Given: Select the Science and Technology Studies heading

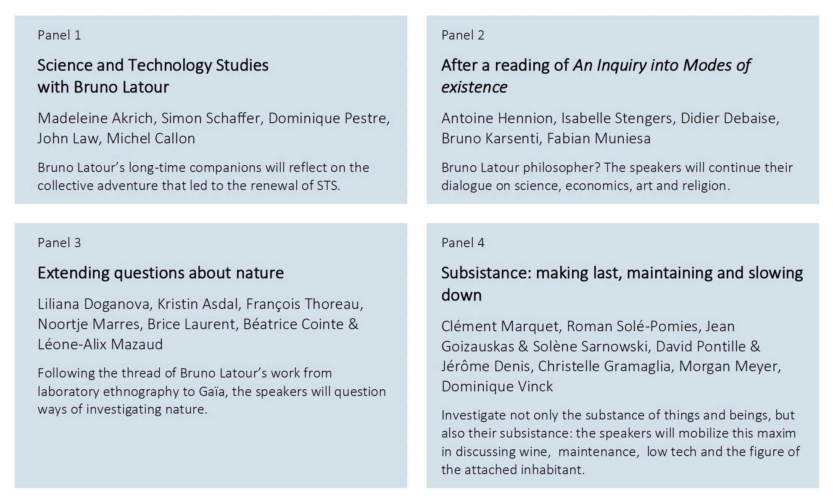Looking at the screenshot, I should point(153,76).
